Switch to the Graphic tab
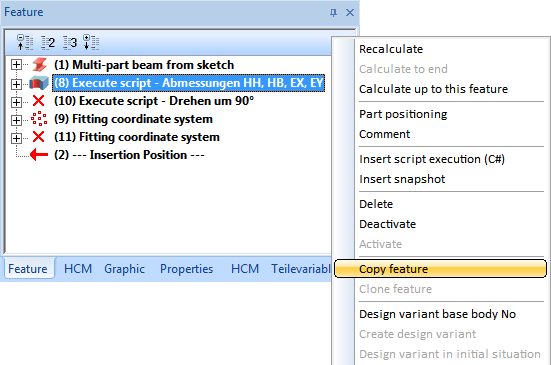Viewport: 551px width, 365px height. tap(124, 269)
